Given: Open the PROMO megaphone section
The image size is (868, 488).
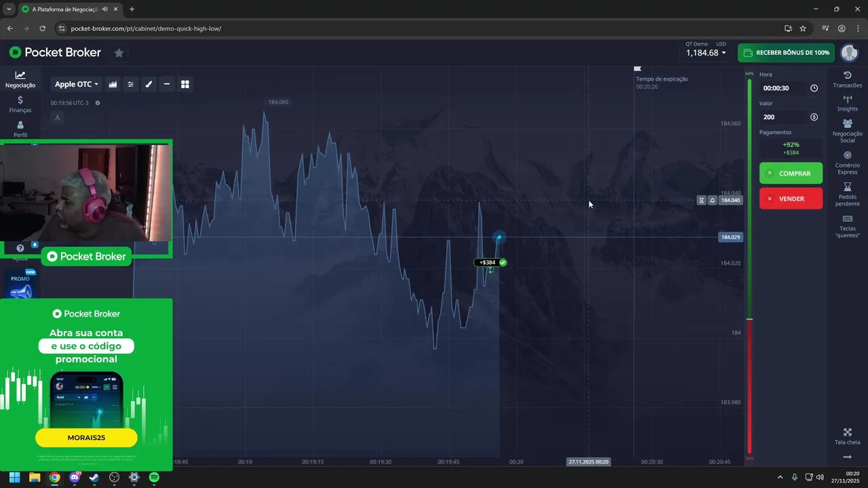Looking at the screenshot, I should (20, 285).
